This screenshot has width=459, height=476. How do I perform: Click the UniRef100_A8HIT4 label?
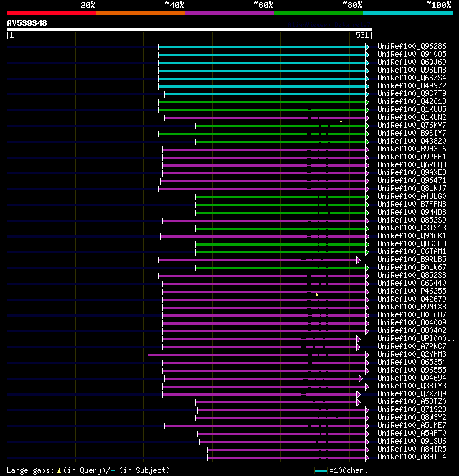pos(412,457)
